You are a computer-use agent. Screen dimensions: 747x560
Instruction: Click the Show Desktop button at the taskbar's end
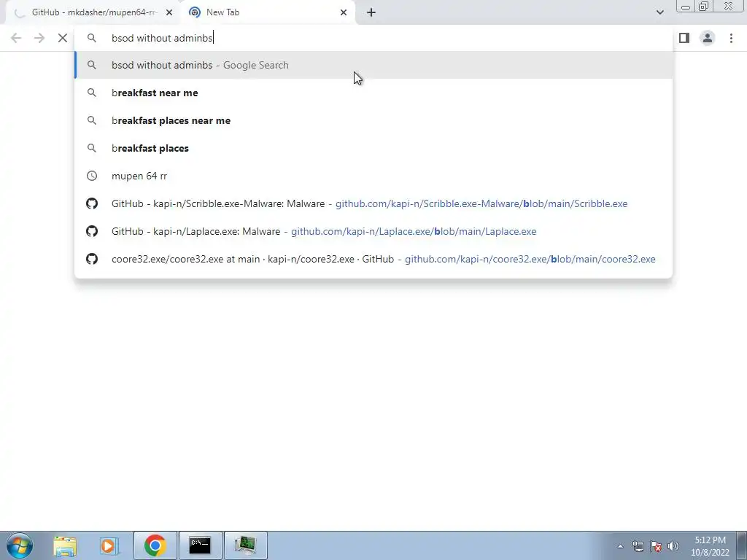(x=742, y=545)
